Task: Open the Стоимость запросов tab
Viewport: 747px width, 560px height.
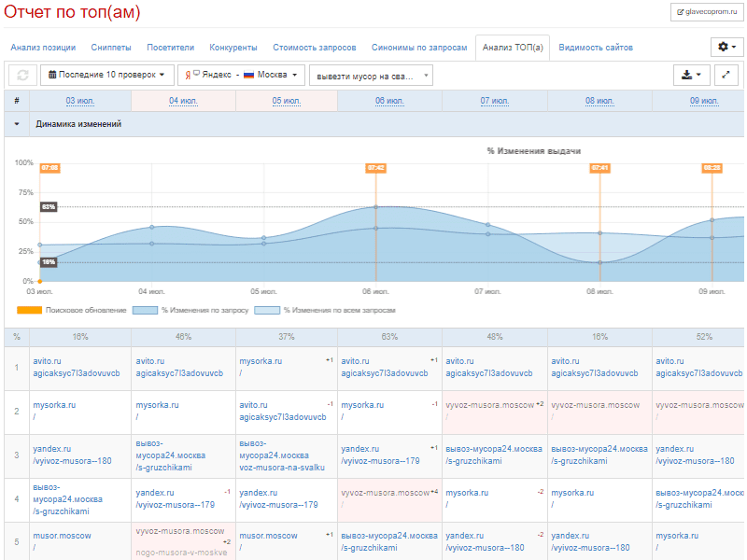Action: (x=315, y=48)
